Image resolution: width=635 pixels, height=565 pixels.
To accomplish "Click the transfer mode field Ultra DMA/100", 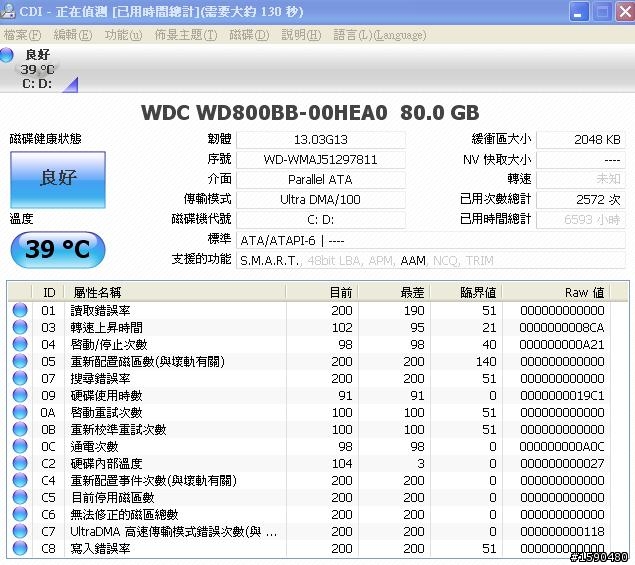I will click(321, 200).
